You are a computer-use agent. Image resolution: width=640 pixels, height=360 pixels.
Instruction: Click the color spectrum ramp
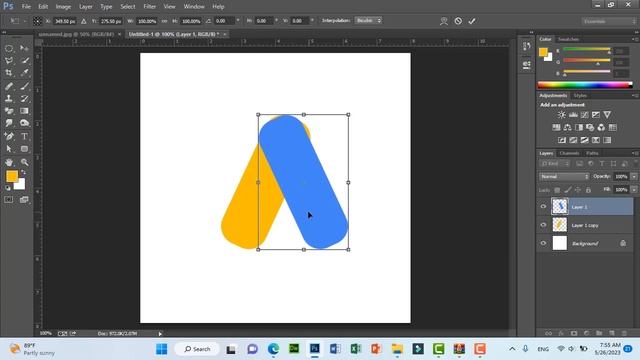click(585, 85)
